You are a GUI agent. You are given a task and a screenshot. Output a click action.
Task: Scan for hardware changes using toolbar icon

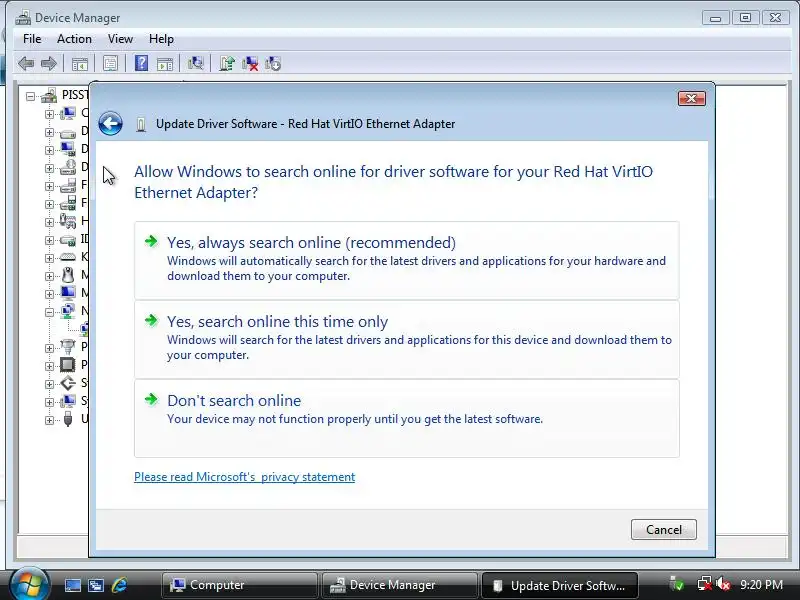[195, 63]
